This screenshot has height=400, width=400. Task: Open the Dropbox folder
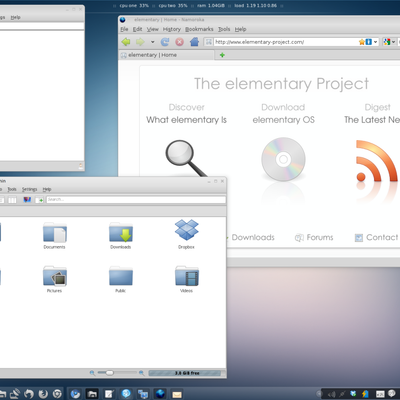[186, 234]
